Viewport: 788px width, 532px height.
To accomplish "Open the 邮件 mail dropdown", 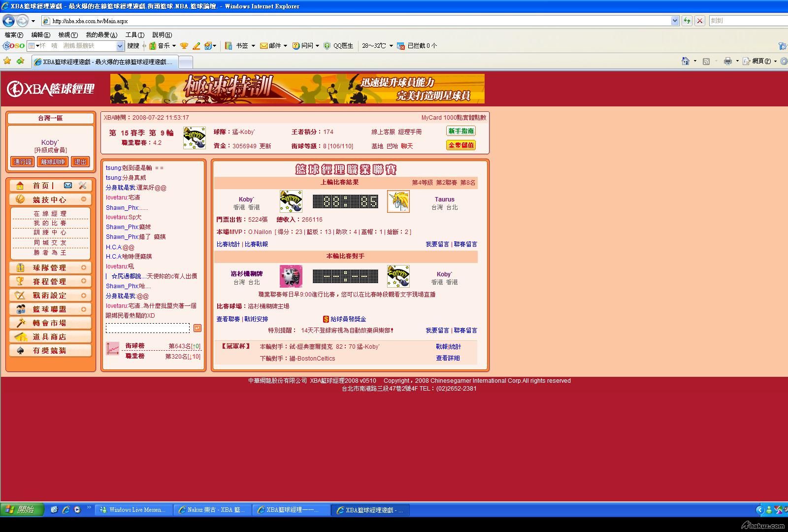I will point(286,46).
